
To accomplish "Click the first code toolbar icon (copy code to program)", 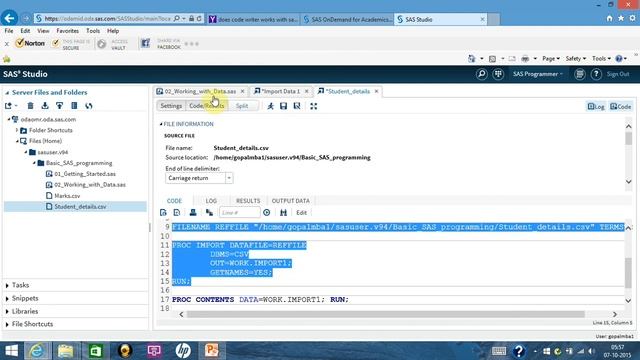I will 163,213.
